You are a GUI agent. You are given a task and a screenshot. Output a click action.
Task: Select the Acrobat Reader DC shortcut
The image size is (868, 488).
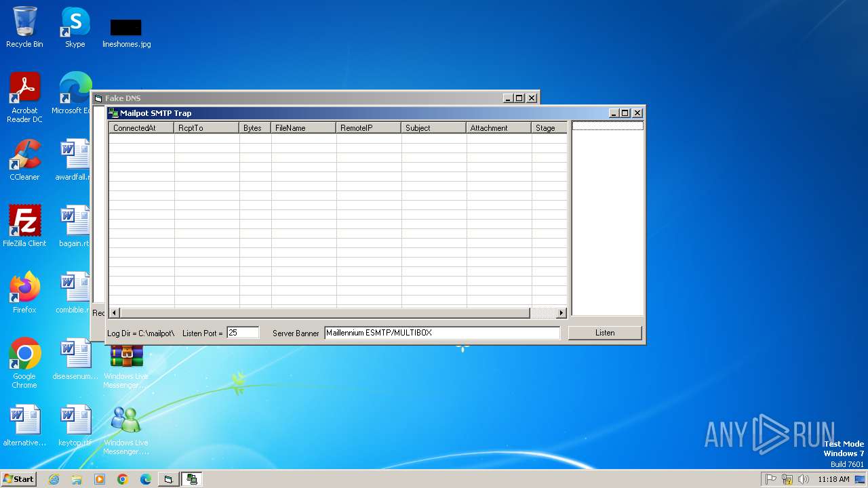coord(24,98)
